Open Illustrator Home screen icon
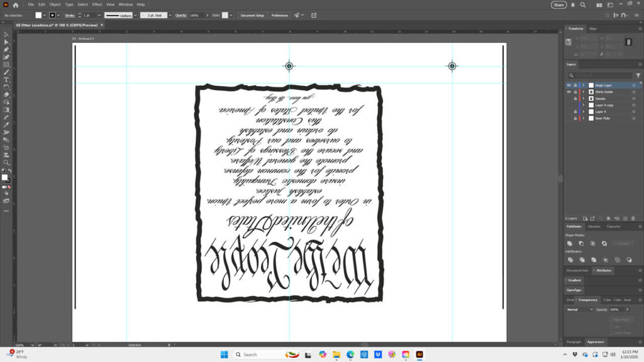Viewport: 644px width, 362px height. (16, 5)
